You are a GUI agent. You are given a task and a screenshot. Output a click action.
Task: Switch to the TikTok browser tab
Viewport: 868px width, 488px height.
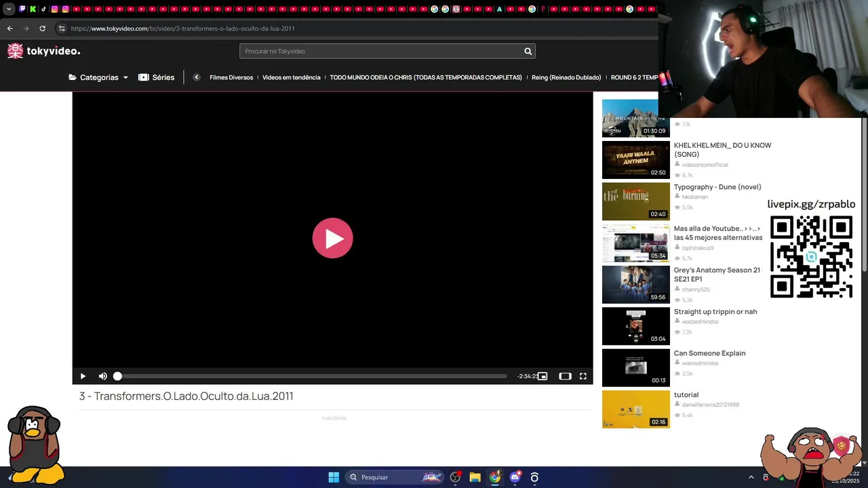point(43,9)
